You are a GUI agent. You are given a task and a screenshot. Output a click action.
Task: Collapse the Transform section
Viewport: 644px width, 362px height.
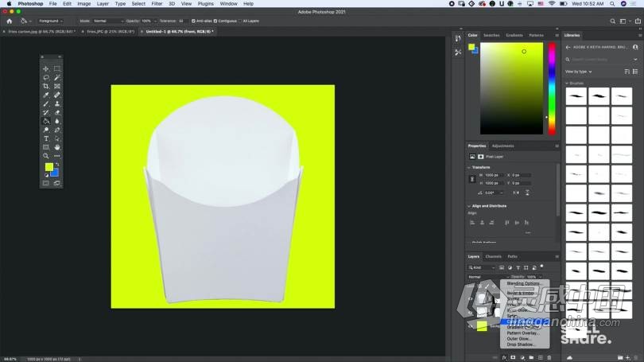click(x=469, y=168)
